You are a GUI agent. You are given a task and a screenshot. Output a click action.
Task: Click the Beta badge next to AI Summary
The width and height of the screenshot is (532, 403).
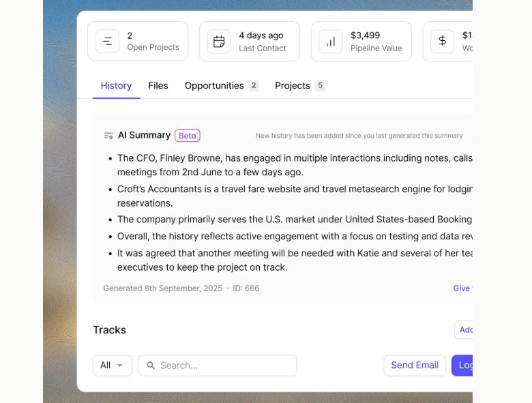(188, 136)
